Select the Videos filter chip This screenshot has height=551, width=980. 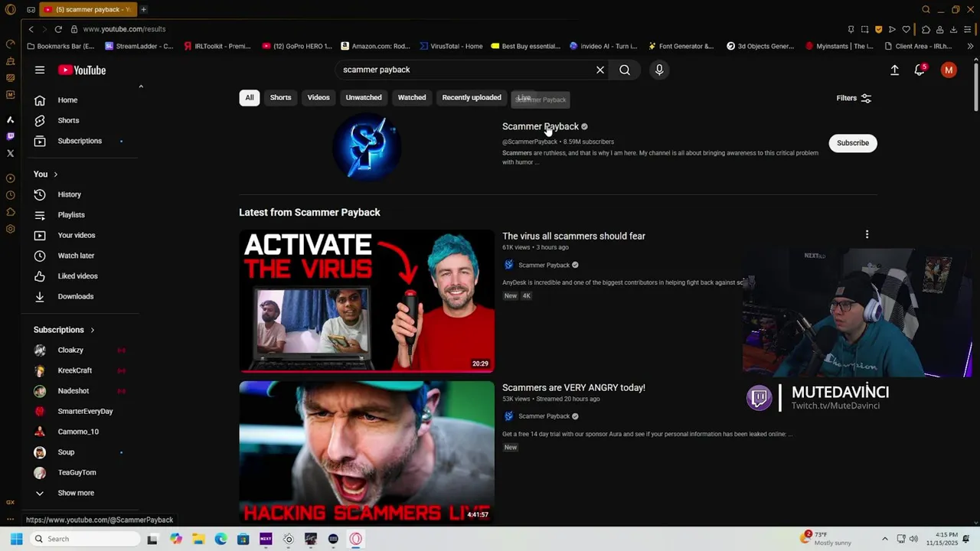318,97
